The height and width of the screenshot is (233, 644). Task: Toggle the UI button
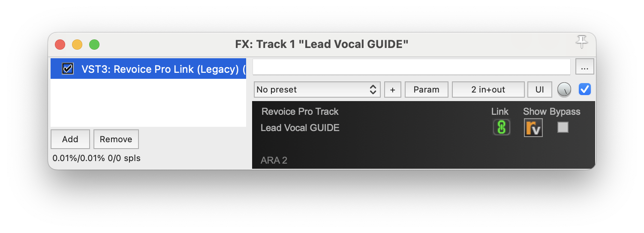pos(539,90)
